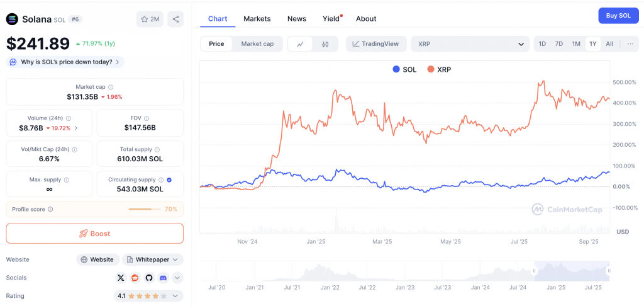The image size is (644, 306).
Task: Expand the 4.1 rating details
Action: [x=148, y=296]
